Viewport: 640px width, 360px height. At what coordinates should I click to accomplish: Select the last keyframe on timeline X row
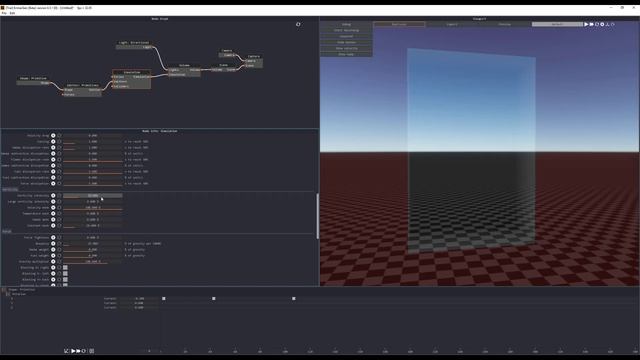click(293, 298)
